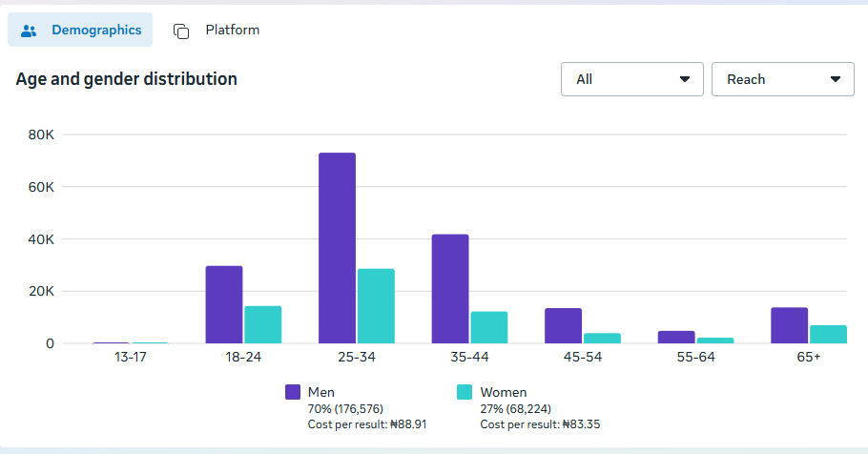
Task: Click Cost per result ₦88.91 text
Action: tap(367, 424)
